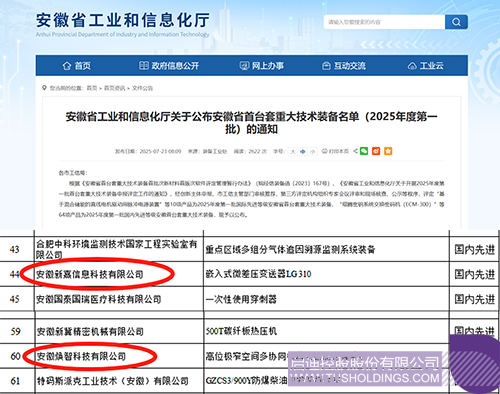Click row number 45 in table
Screen dimensions: 500x394
pos(15,299)
